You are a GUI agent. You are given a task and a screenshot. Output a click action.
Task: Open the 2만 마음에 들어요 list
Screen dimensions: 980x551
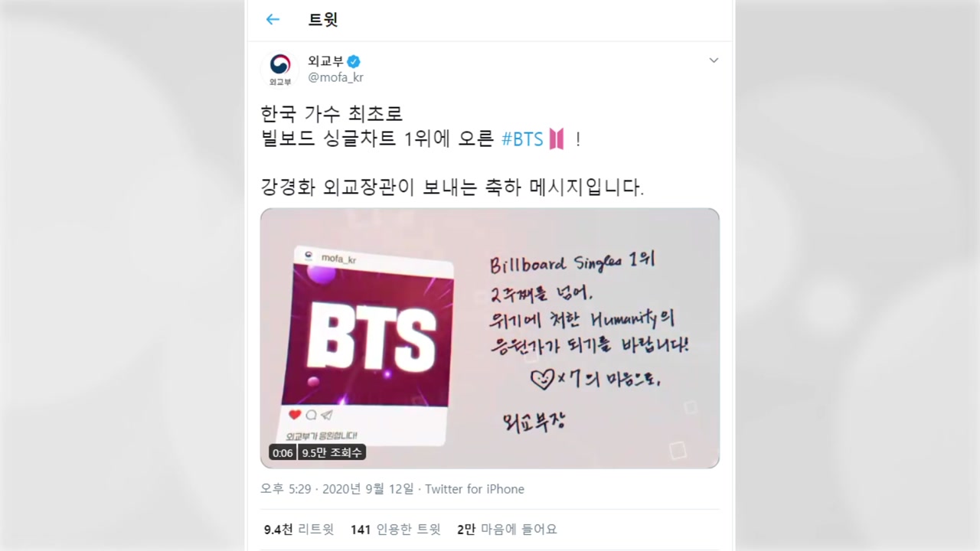coord(507,529)
